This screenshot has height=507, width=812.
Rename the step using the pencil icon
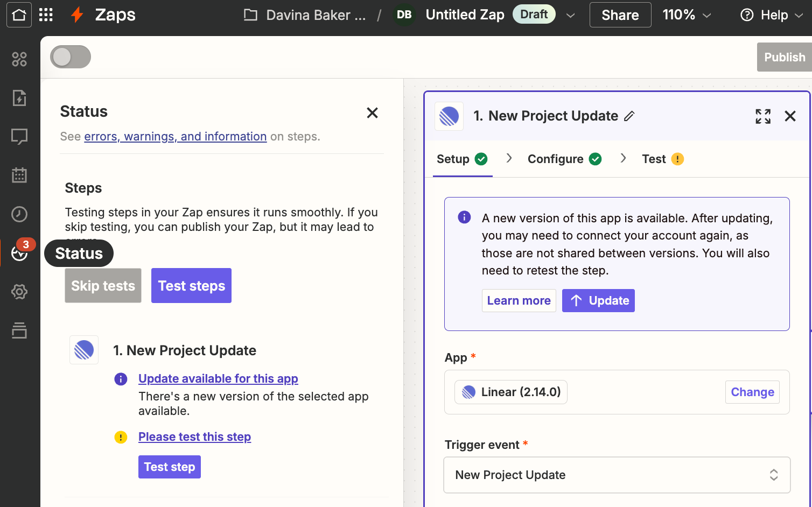630,116
